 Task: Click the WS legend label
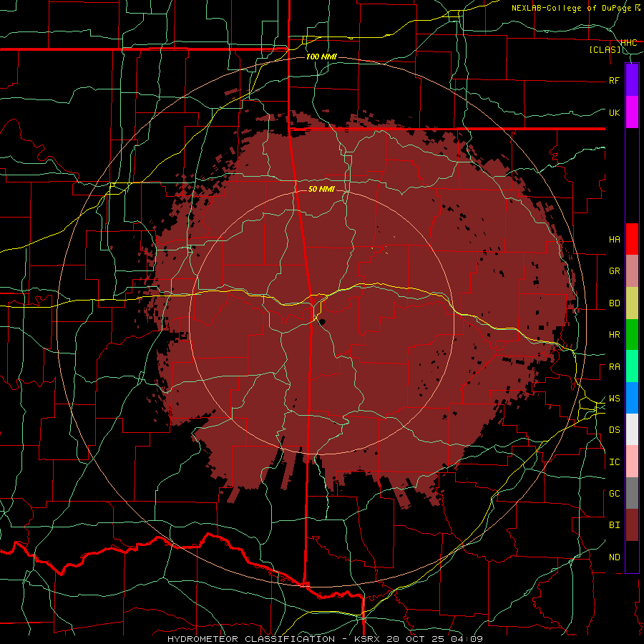coord(615,399)
